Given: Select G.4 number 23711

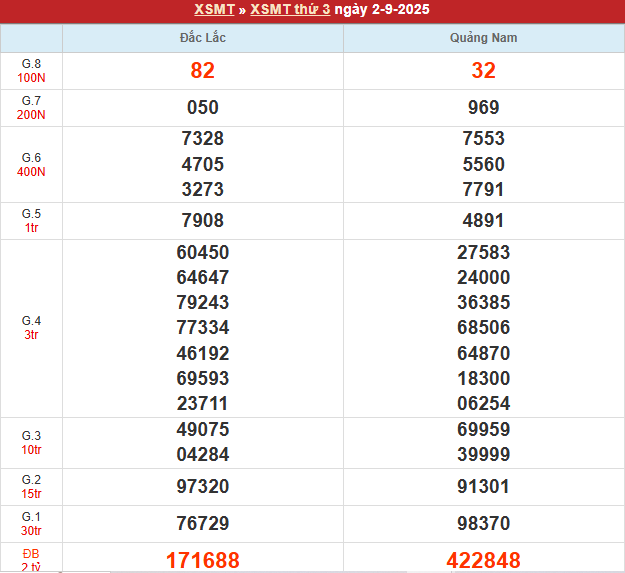Looking at the screenshot, I should click(x=202, y=403).
